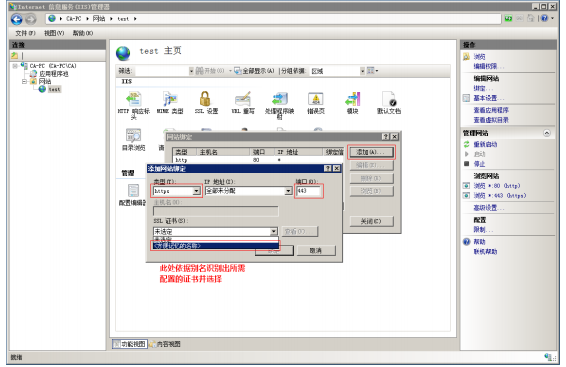Open the 目录浏览 icon
This screenshot has height=367, width=566.
pos(133,136)
